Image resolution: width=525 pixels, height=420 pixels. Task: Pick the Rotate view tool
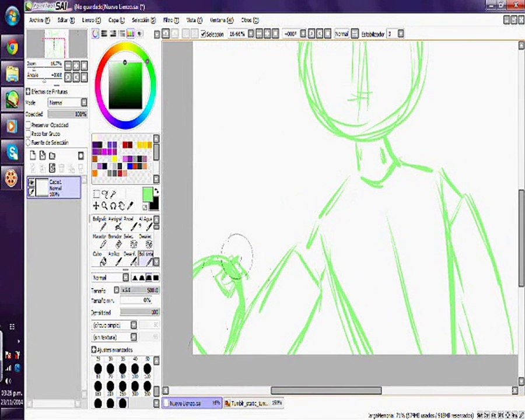click(113, 206)
